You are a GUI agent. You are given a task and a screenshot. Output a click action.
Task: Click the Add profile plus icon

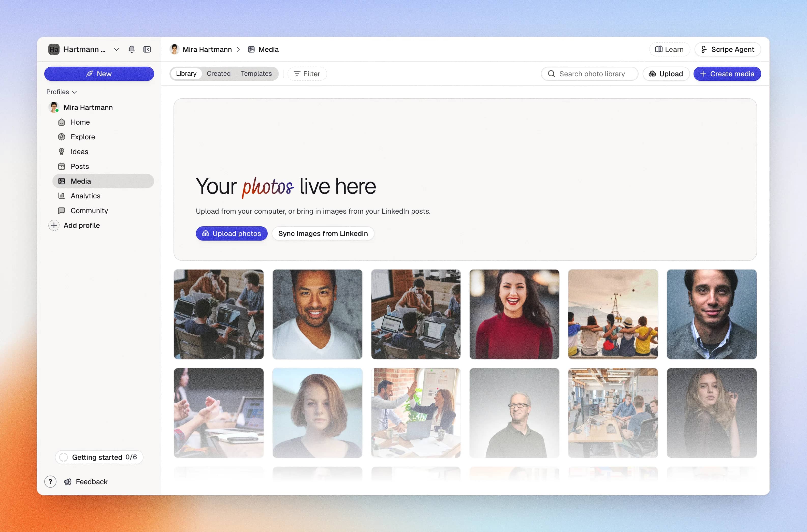pyautogui.click(x=54, y=225)
